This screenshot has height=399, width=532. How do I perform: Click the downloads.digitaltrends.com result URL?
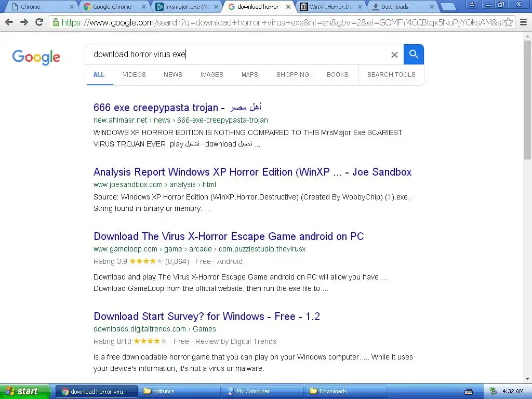(x=155, y=329)
